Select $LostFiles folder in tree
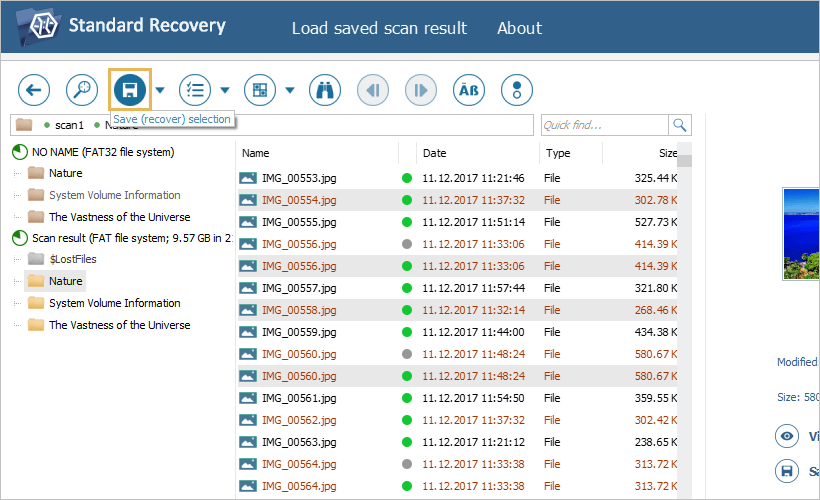Image resolution: width=820 pixels, height=500 pixels. point(72,259)
